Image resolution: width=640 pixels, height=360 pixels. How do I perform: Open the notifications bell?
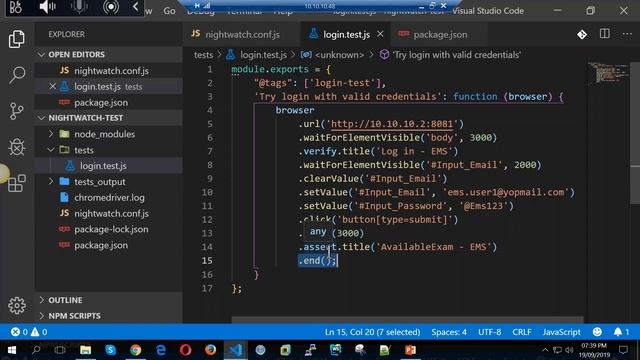(x=621, y=332)
